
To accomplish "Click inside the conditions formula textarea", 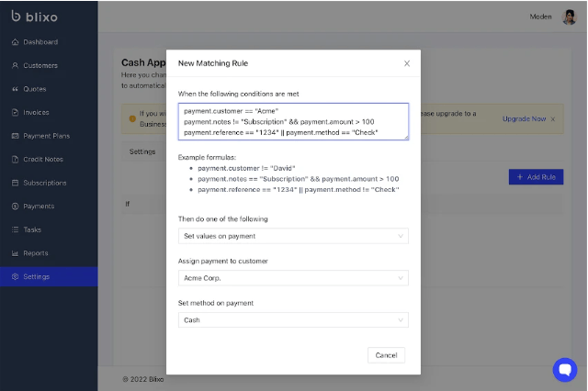I will tap(293, 121).
